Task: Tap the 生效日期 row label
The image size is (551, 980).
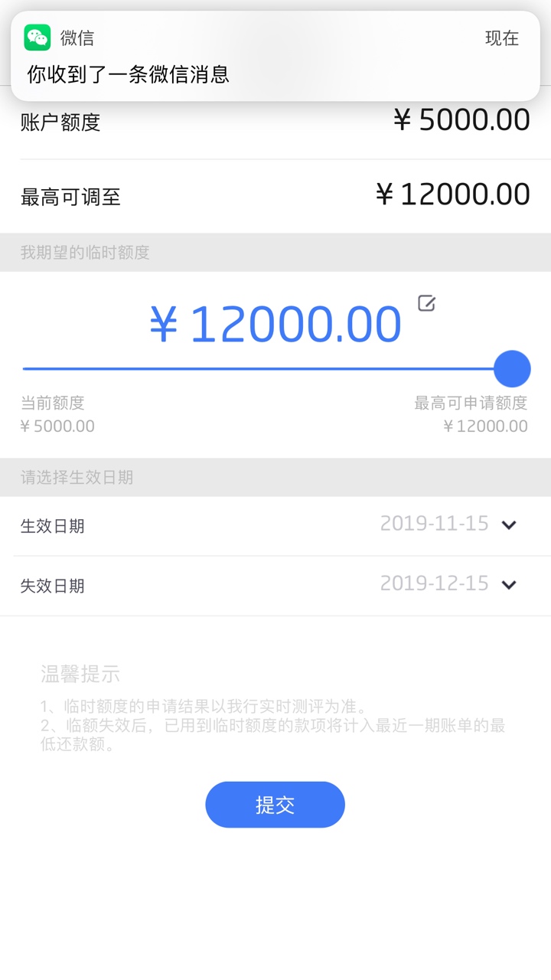Action: pyautogui.click(x=52, y=526)
